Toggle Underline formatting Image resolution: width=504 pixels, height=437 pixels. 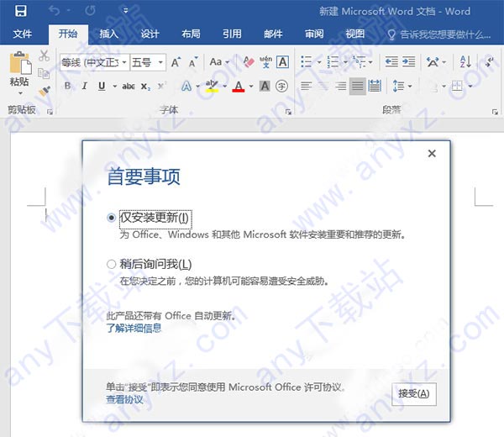(x=102, y=86)
